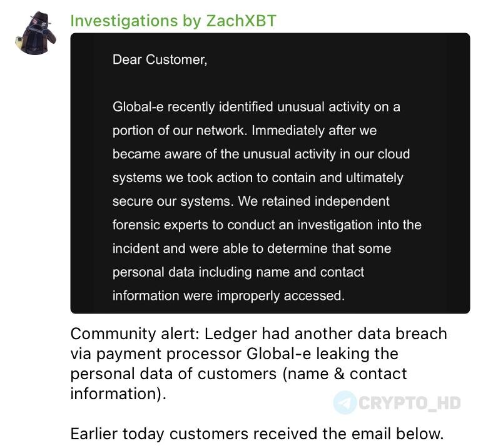Click 'personal data including name and contact' line
The height and width of the screenshot is (448, 478).
click(x=238, y=272)
